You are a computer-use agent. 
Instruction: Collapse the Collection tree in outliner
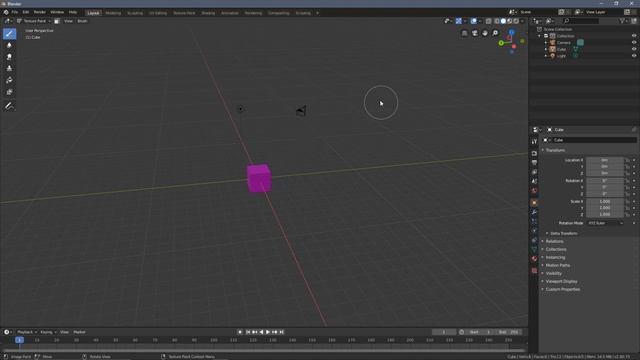540,36
